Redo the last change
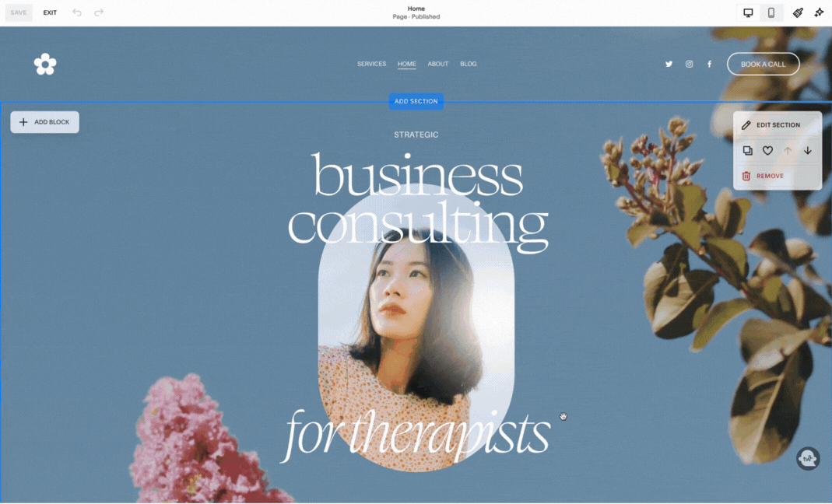This screenshot has height=504, width=832. (x=99, y=12)
